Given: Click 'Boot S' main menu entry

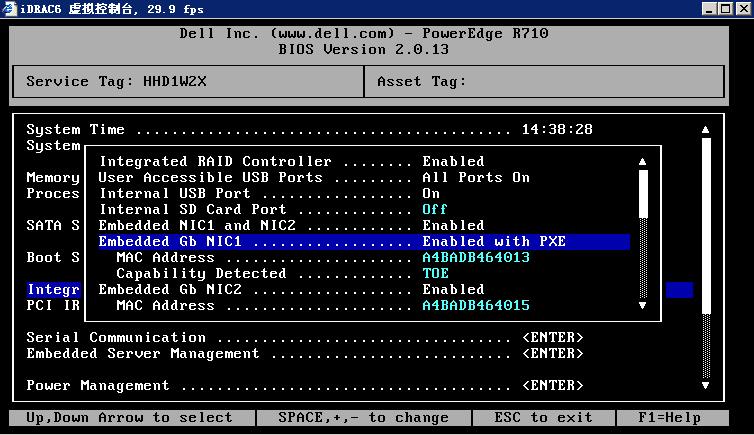Looking at the screenshot, I should (53, 257).
